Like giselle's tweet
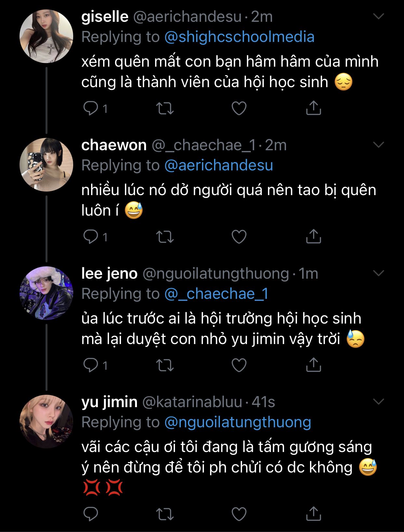Viewport: 404px width, 532px height. (239, 108)
